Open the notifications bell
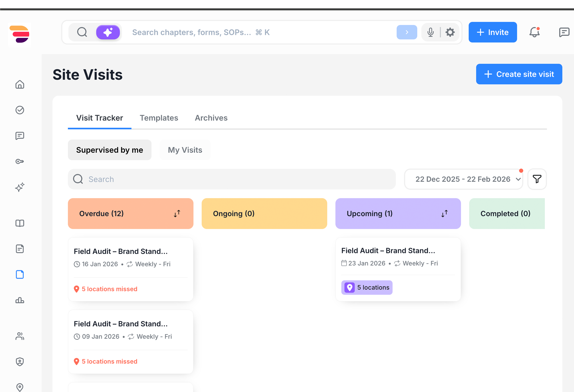 534,32
